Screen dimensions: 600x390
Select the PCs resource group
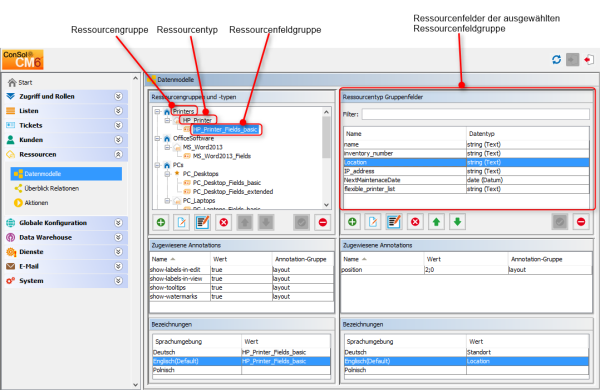pyautogui.click(x=178, y=165)
